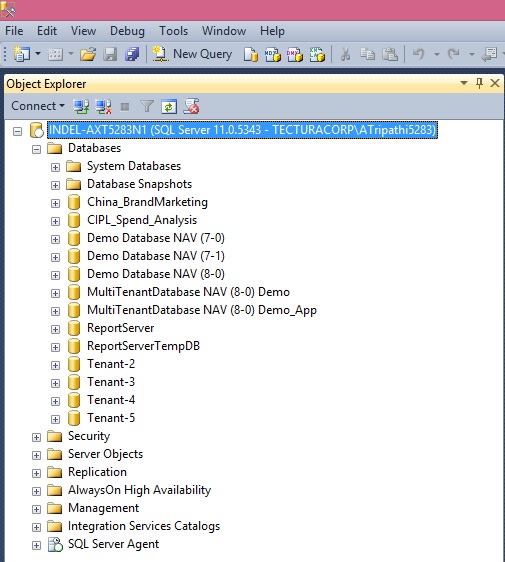This screenshot has height=562, width=505.
Task: Open the Undo history dropdown arrow
Action: 437,55
